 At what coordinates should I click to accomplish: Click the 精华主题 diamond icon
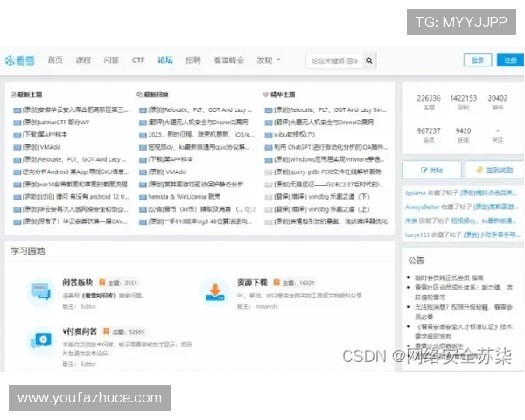pos(265,94)
